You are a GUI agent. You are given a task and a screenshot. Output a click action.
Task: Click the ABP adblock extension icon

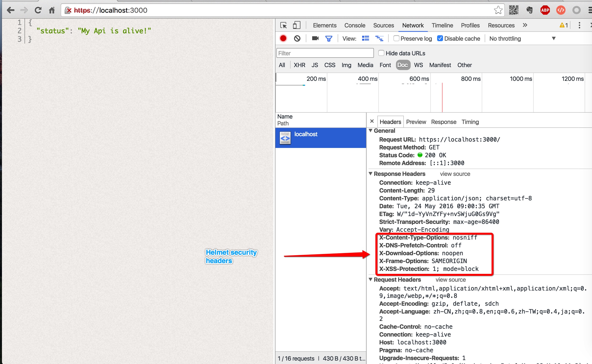click(545, 10)
